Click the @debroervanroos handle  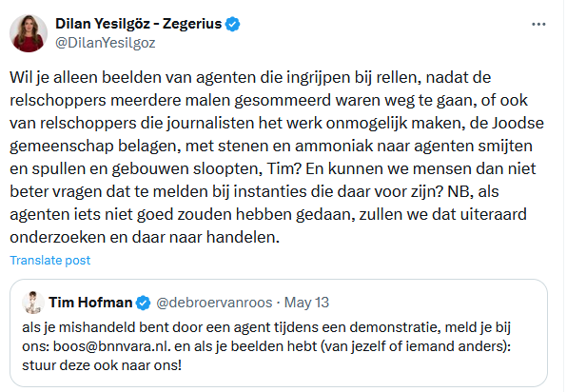[x=214, y=303]
